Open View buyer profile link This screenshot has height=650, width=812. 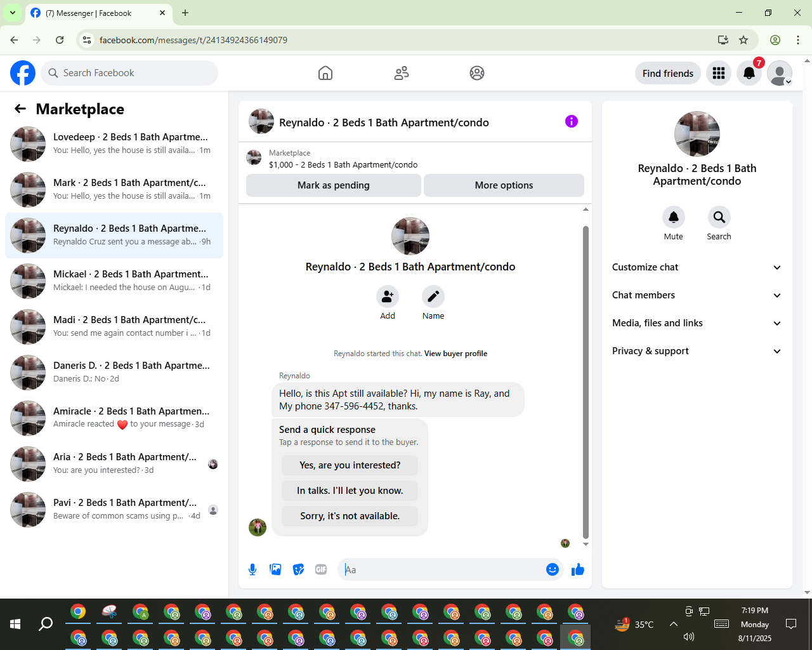(x=455, y=354)
